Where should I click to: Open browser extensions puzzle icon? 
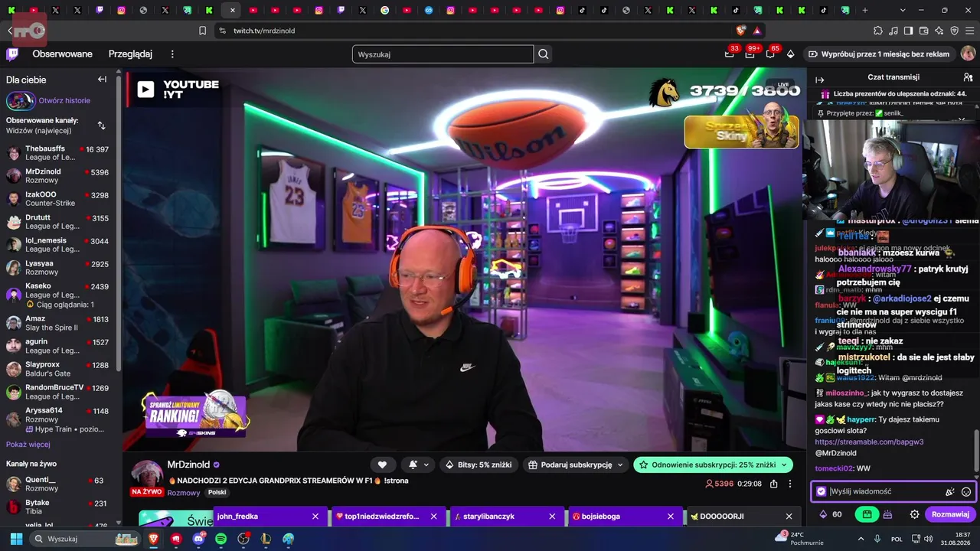coord(877,31)
